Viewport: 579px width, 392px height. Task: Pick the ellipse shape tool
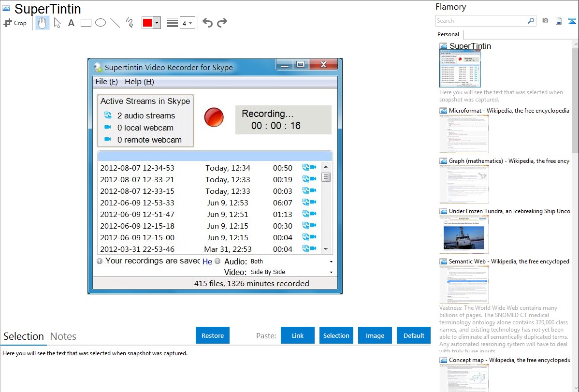pos(100,23)
